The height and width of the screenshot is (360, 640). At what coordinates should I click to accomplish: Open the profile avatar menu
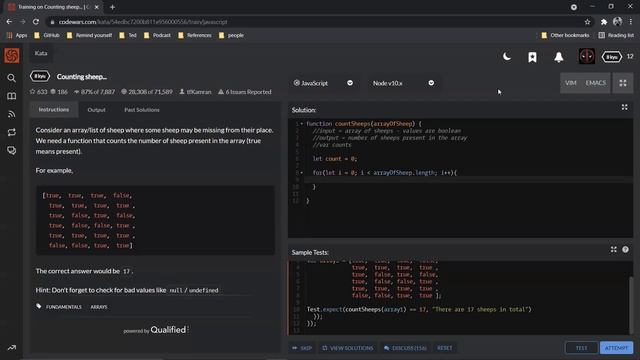click(x=587, y=56)
